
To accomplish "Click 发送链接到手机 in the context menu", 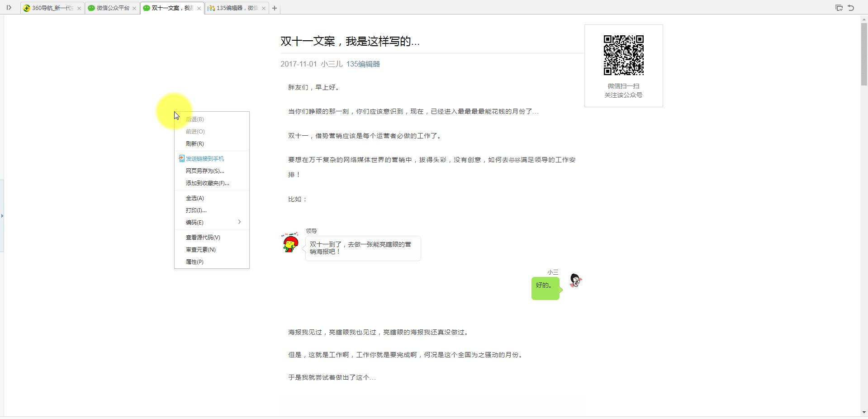I will (x=212, y=159).
